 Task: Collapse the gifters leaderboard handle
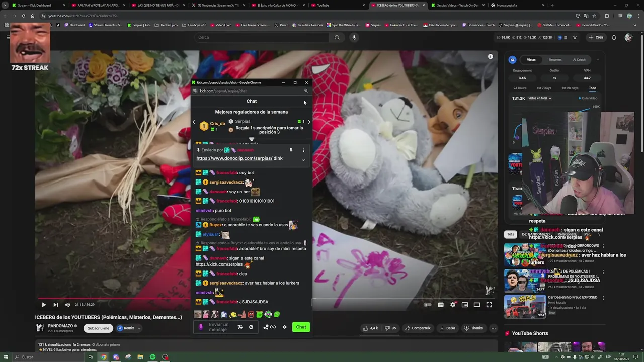252,139
